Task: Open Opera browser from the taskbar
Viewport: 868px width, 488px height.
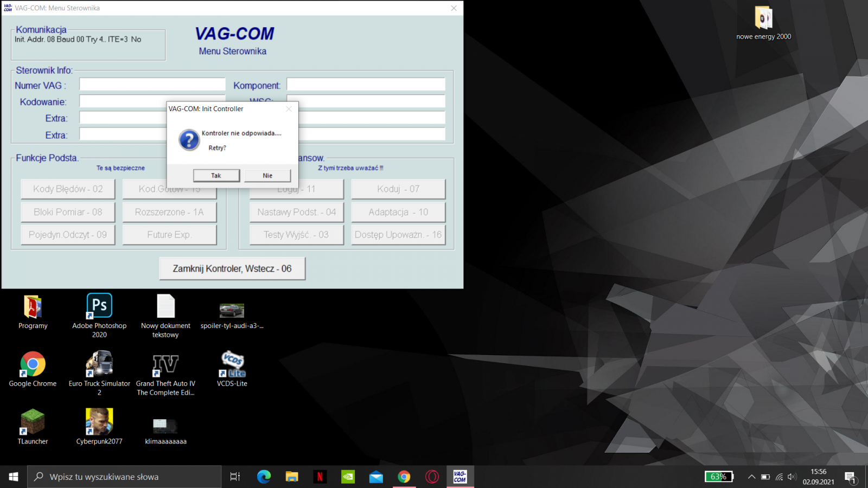Action: point(432,477)
